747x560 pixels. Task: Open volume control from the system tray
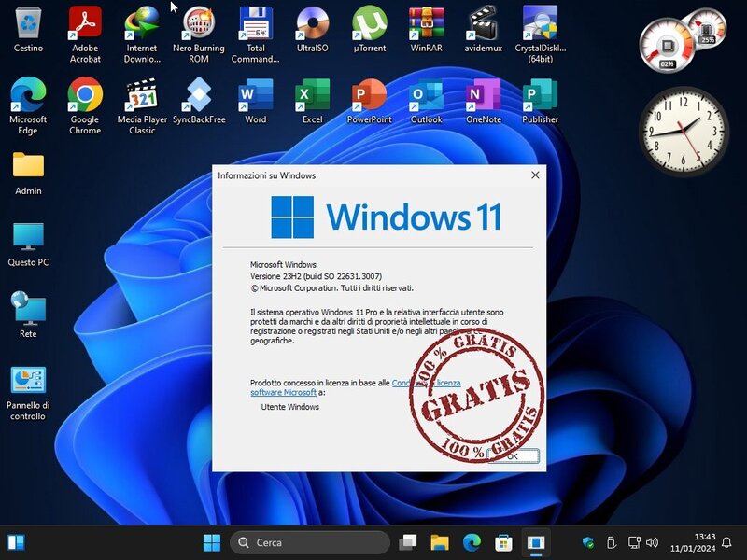652,542
